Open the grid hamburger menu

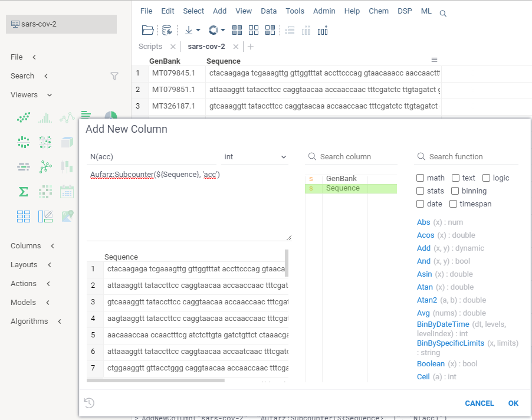[434, 60]
